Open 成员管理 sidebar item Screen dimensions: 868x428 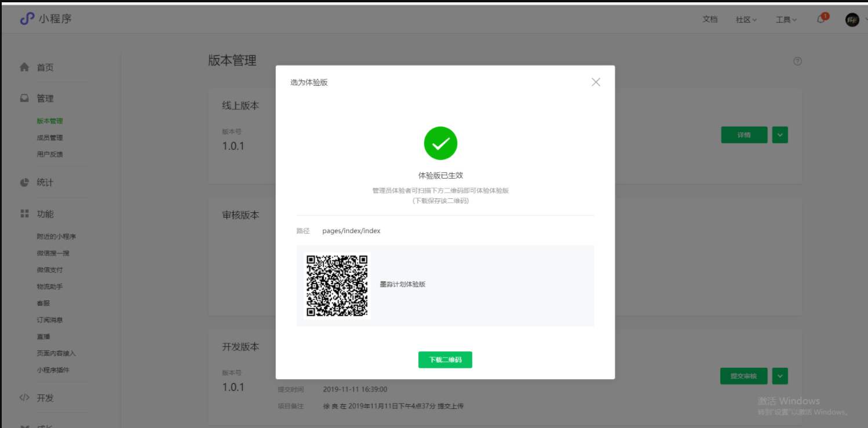click(50, 137)
